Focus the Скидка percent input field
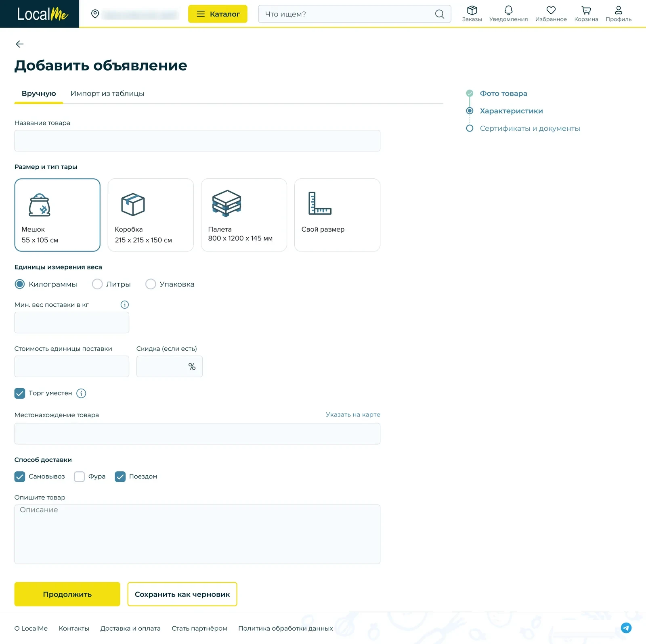Viewport: 646px width, 644px height. point(170,366)
